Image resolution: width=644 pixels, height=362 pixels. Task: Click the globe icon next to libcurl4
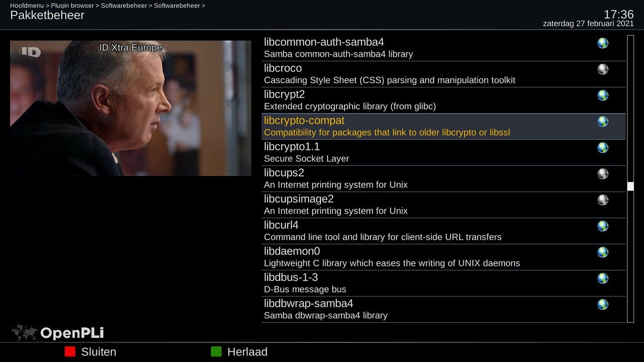click(x=603, y=226)
